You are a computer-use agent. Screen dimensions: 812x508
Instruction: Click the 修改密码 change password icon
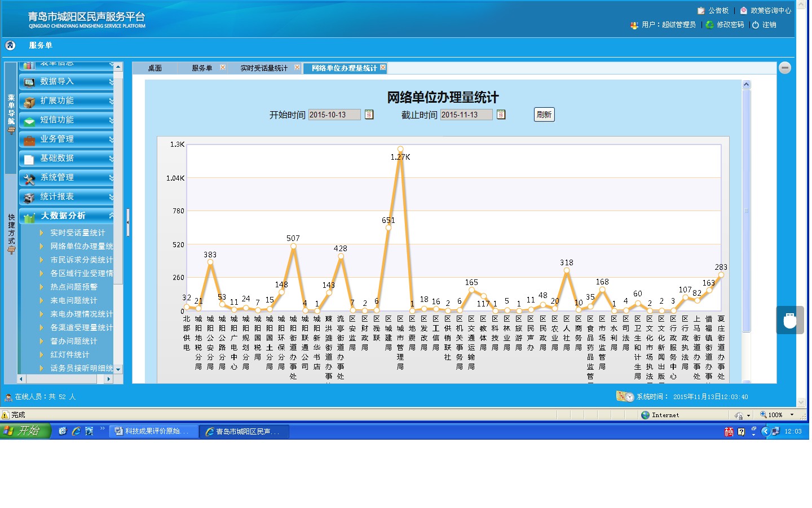click(x=710, y=25)
